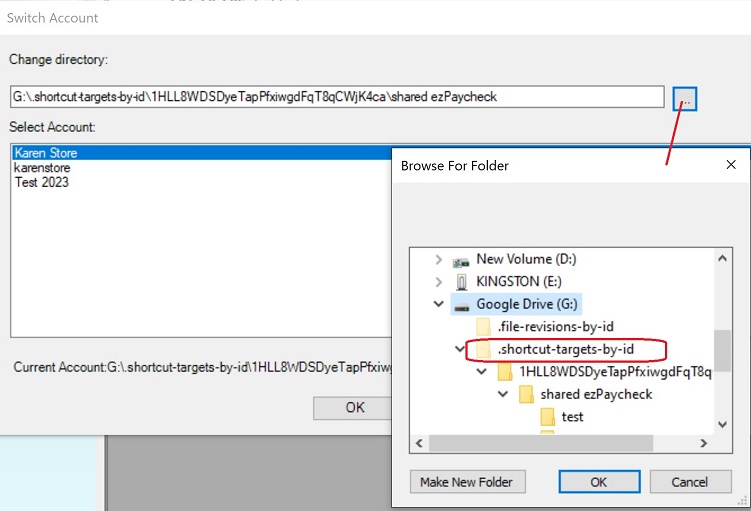751x511 pixels.
Task: Select the .shortcut-targets-by-id folder
Action: [566, 349]
